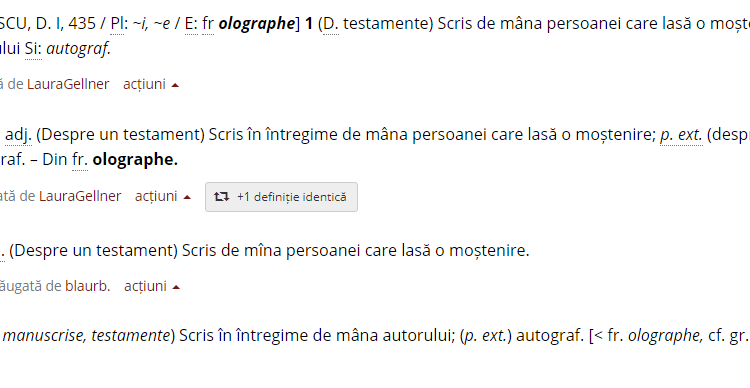Image resolution: width=750 pixels, height=388 pixels.
Task: Open LauraGellner profile under autograf definition
Action: tap(68, 84)
